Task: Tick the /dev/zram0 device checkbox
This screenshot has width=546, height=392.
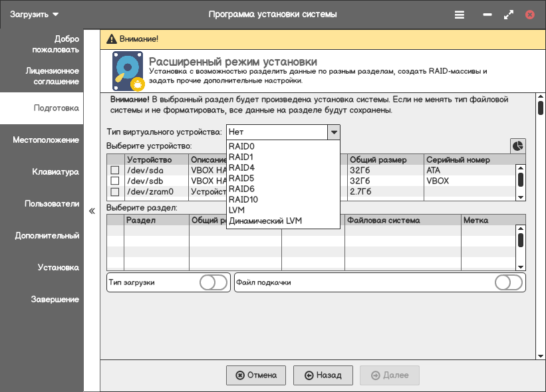Action: tap(114, 192)
